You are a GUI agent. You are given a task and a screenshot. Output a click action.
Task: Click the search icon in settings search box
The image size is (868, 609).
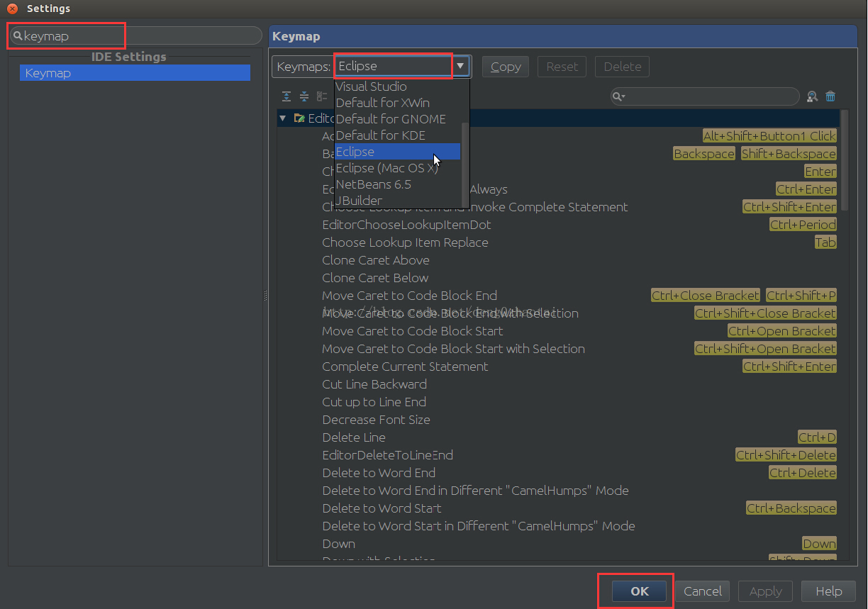click(x=18, y=35)
